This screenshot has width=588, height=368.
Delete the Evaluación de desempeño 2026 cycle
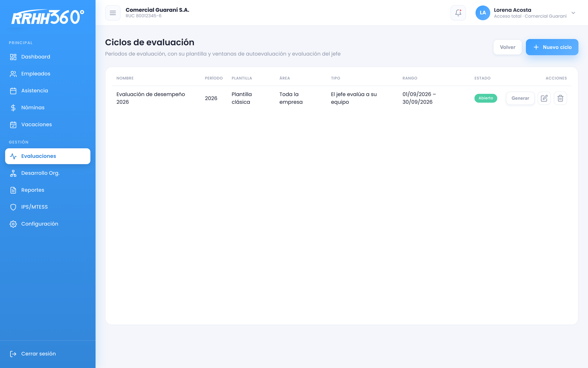click(560, 98)
